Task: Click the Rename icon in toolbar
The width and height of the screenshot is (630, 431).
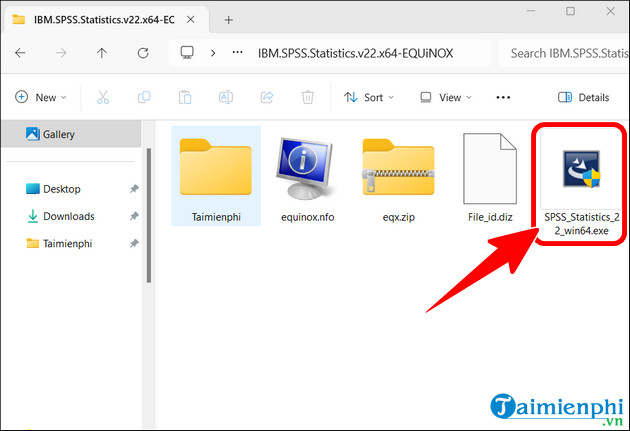Action: pos(226,97)
